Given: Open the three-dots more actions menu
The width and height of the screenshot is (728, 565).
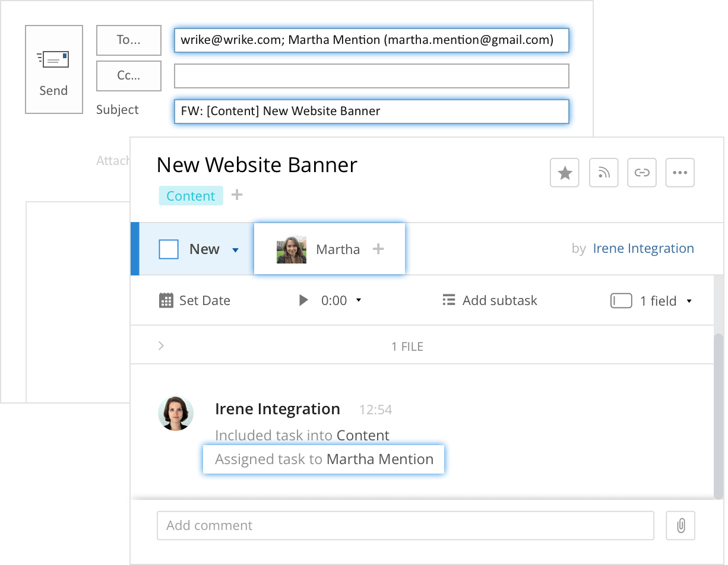Looking at the screenshot, I should tap(680, 173).
